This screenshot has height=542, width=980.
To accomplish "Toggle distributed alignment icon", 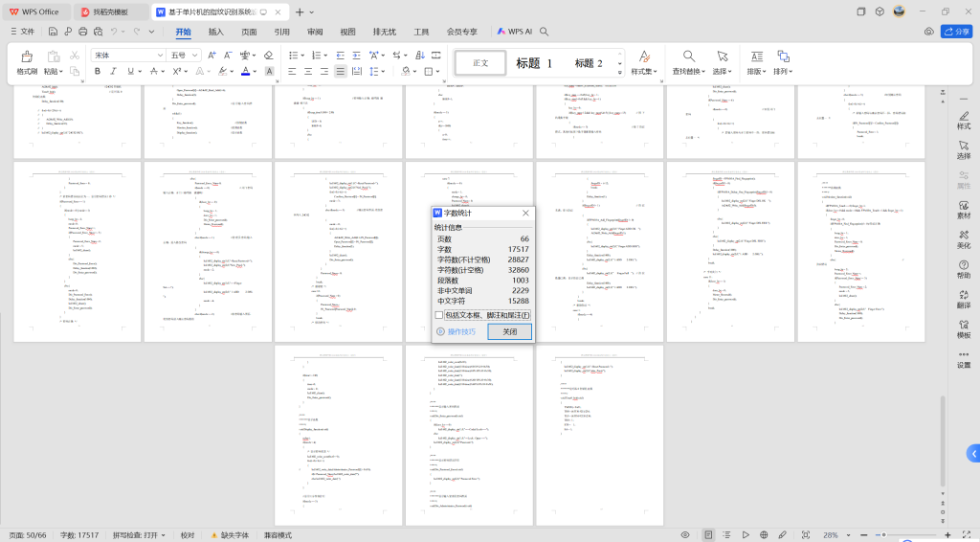I will [357, 71].
